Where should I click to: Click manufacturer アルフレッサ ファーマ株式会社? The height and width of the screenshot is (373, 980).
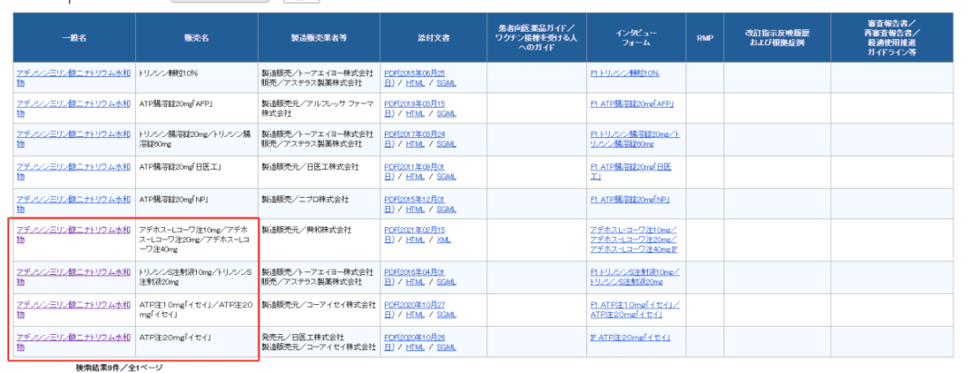click(318, 109)
